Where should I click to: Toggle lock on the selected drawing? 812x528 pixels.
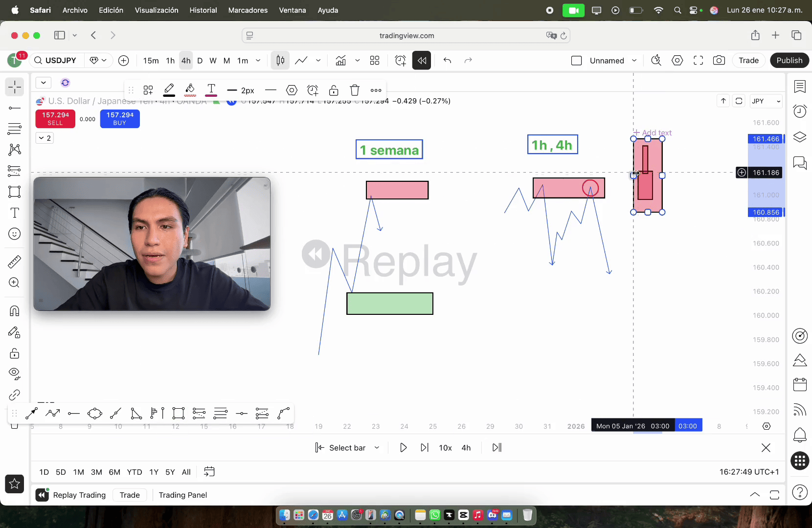[334, 90]
